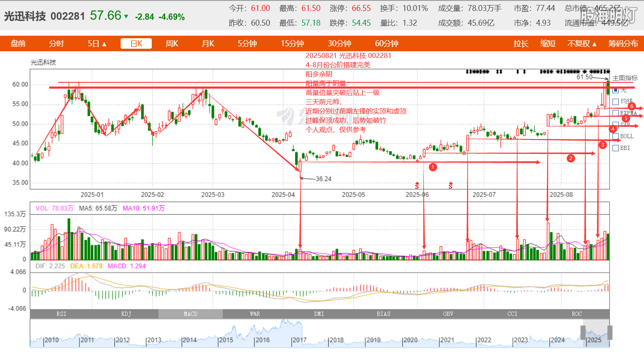Click the green down-triangle beside price 57.66
Viewport: 644px width, 352px height.
pos(126,17)
